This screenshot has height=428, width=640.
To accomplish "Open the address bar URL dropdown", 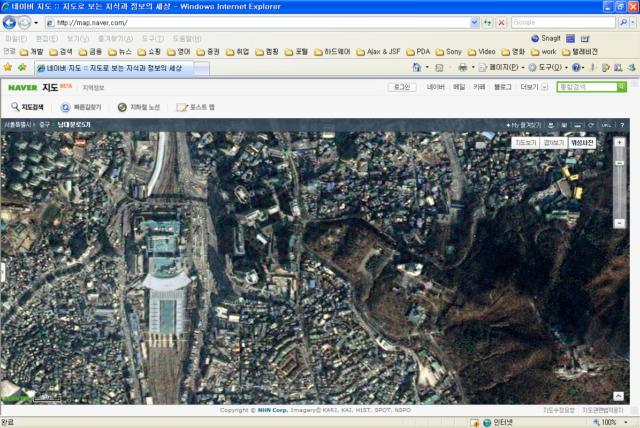I will coord(474,22).
